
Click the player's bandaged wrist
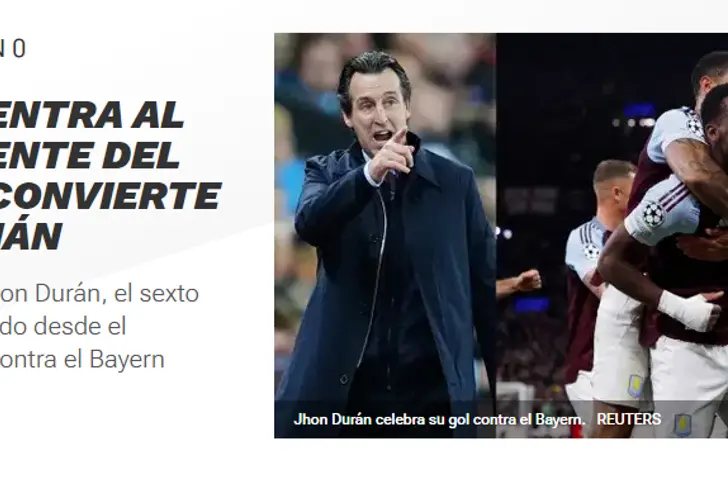coord(685,309)
